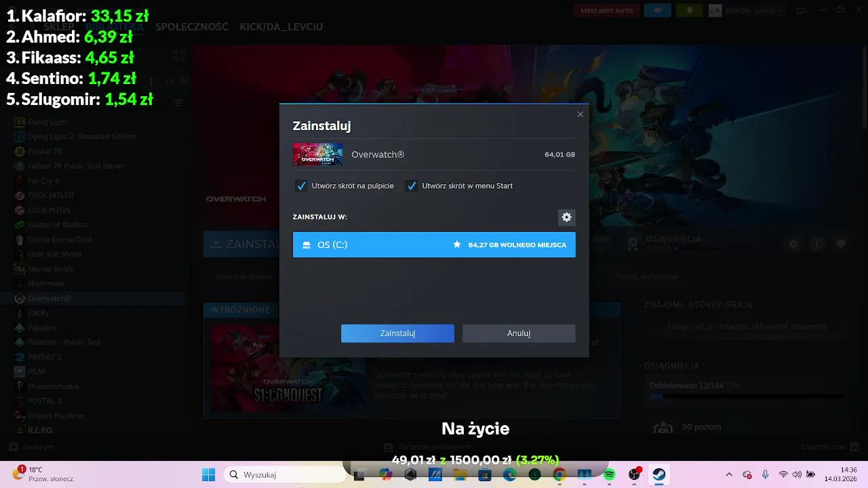Open Microsoft Edge from the taskbar
The height and width of the screenshot is (488, 868).
pyautogui.click(x=509, y=474)
